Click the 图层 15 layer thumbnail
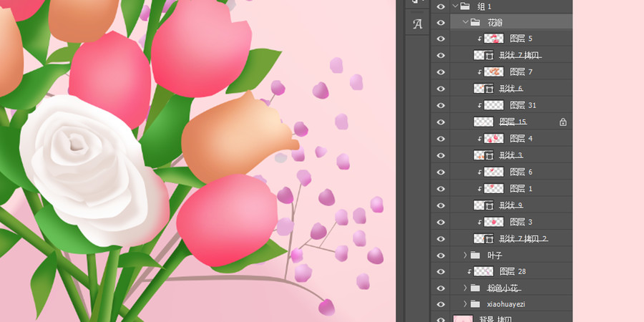This screenshot has width=644, height=322. (x=484, y=122)
